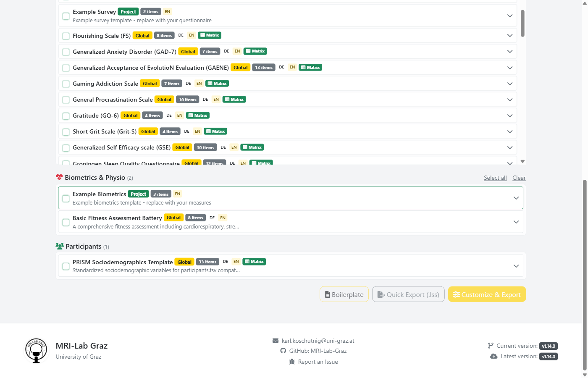
Task: Click the people icon beside Participants heading
Action: (x=60, y=246)
